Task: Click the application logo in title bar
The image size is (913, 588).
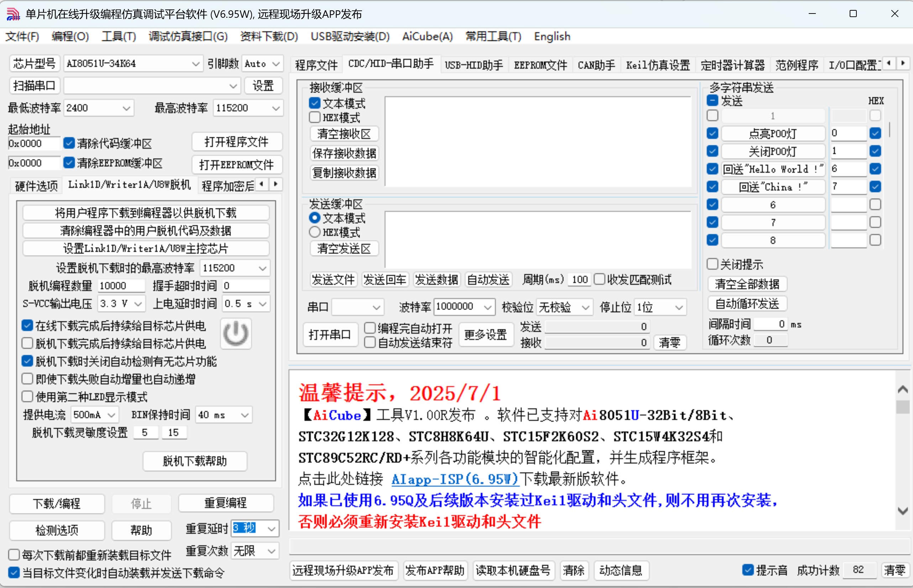Action: [x=13, y=14]
